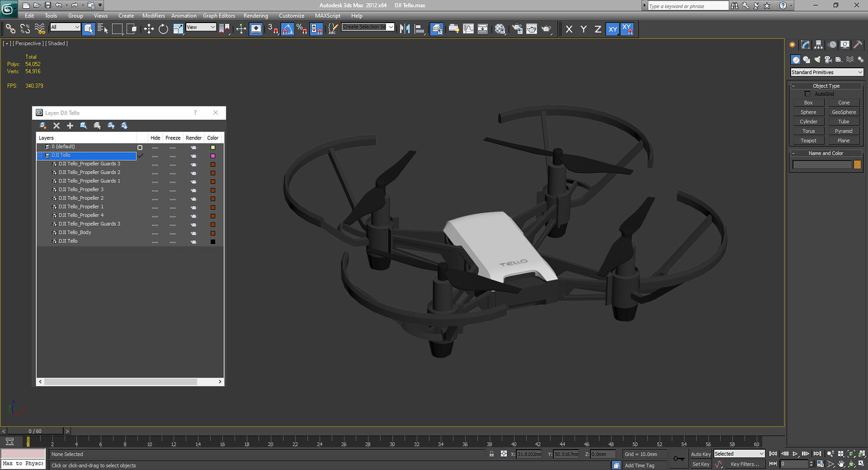Select the Select and Scale tool
Viewport: 868px width, 470px height.
[x=178, y=28]
